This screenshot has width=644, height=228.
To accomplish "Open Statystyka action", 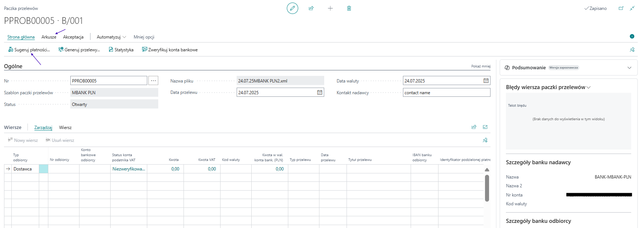I will [x=121, y=50].
